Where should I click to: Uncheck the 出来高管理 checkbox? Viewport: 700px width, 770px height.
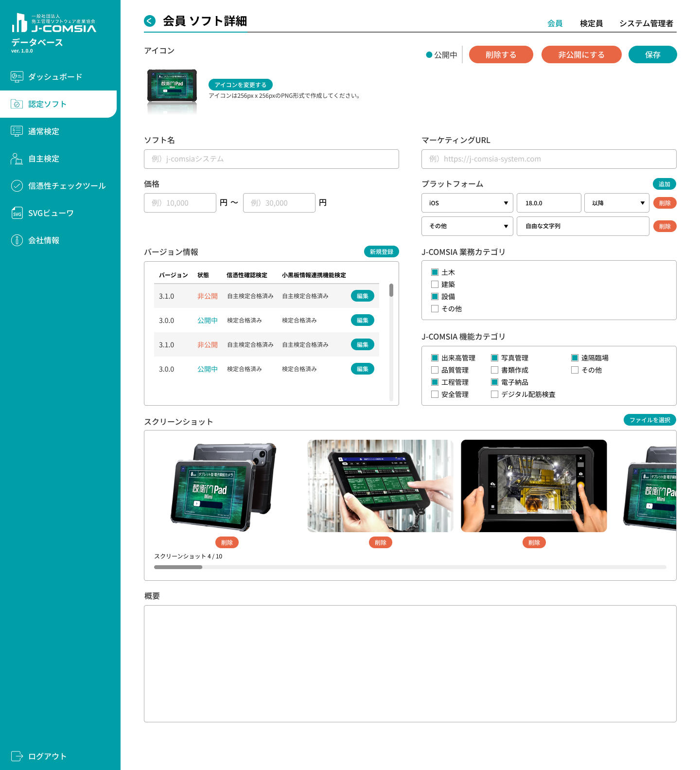point(435,358)
